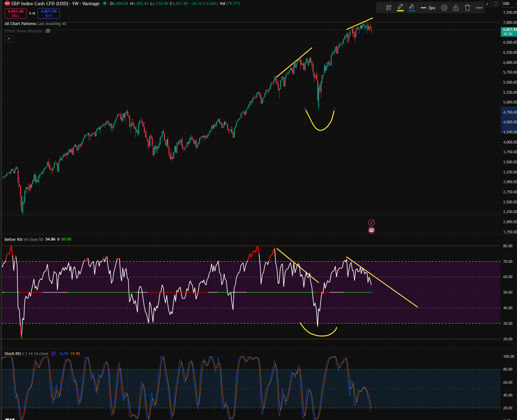This screenshot has height=420, width=517.
Task: Open the US flag economic event marker
Action: tap(371, 230)
